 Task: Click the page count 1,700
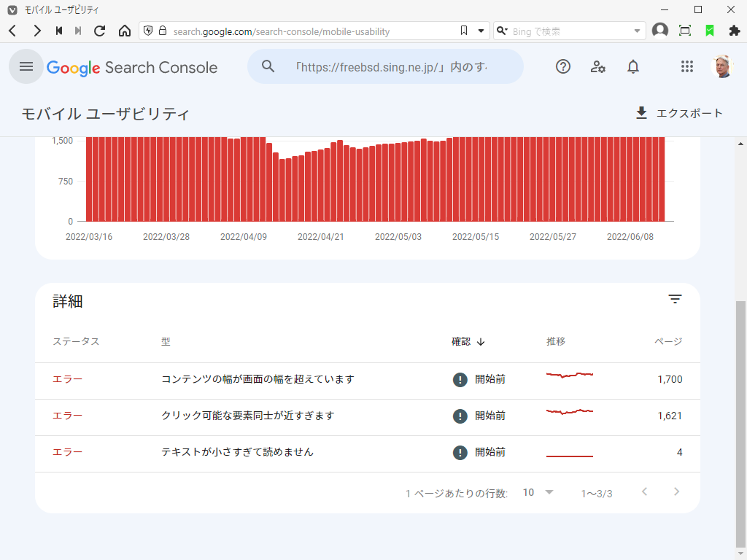tap(670, 379)
